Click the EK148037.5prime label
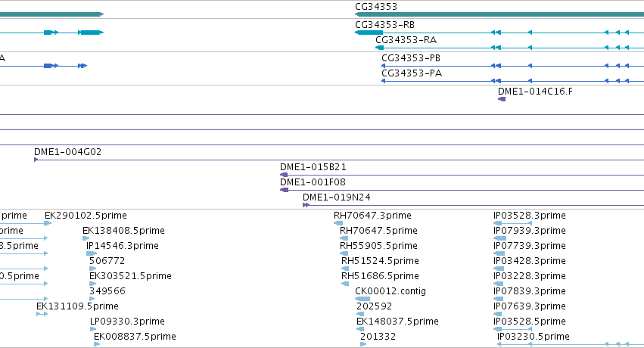 [397, 322]
